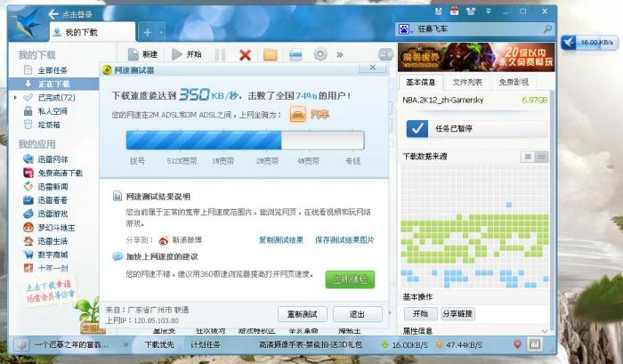
Task: Switch to the 文件列表 tab
Action: tap(467, 82)
